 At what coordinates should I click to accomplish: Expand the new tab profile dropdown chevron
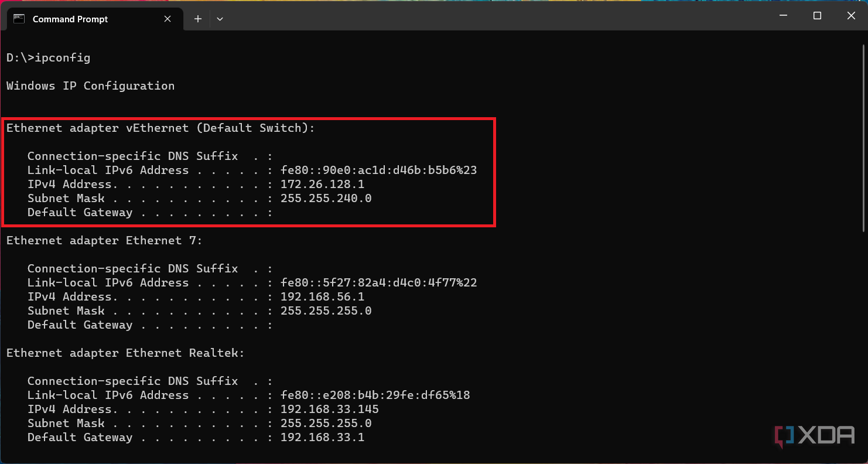coord(220,19)
